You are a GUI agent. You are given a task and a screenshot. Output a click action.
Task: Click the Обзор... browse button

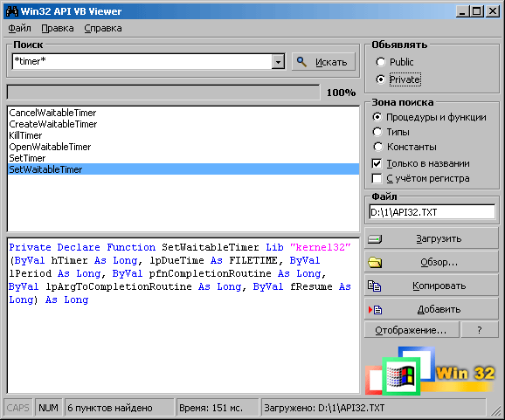pos(432,262)
